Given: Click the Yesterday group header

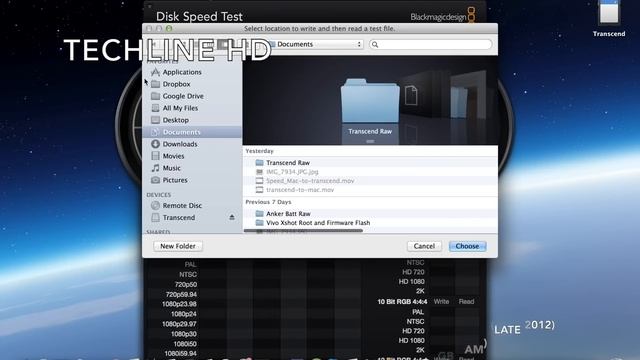Looking at the screenshot, I should (260, 151).
